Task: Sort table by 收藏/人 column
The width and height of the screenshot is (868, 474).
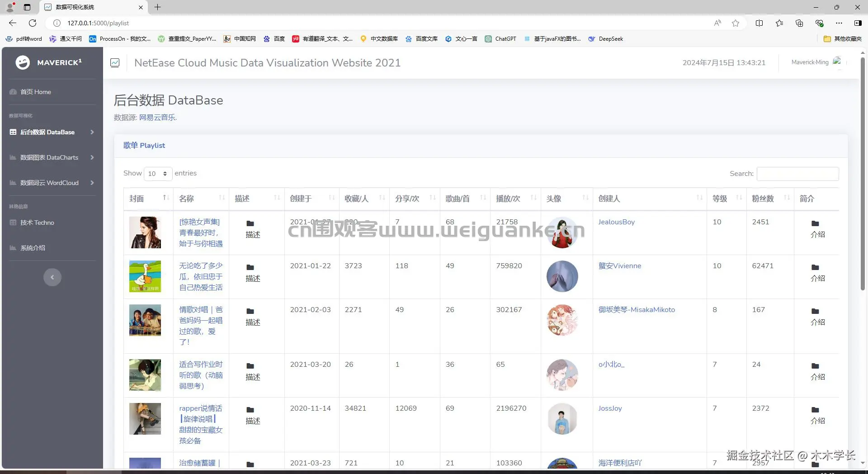Action: [364, 199]
